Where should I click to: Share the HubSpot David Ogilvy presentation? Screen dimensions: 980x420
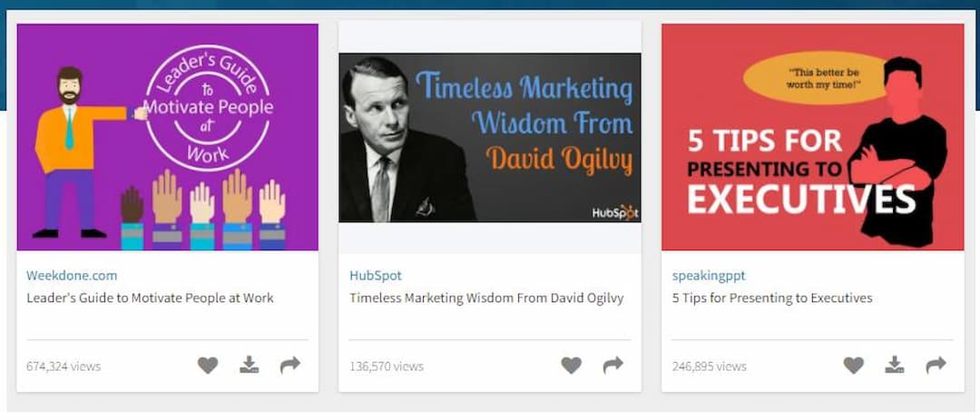click(613, 366)
